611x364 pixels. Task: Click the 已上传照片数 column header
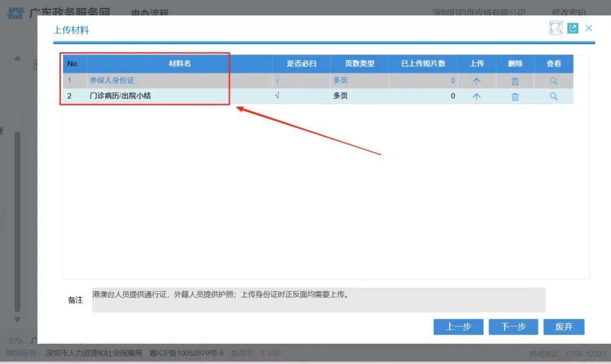(423, 64)
